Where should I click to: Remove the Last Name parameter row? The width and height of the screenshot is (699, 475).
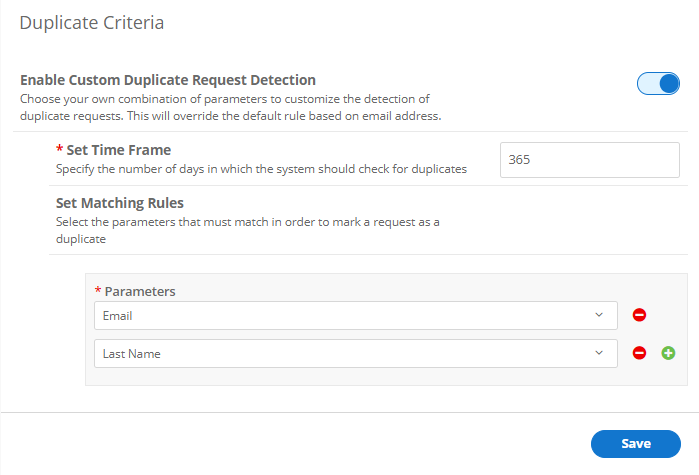640,353
